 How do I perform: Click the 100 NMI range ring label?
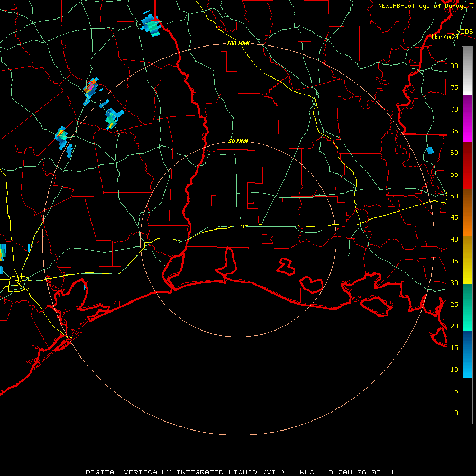coord(238,43)
